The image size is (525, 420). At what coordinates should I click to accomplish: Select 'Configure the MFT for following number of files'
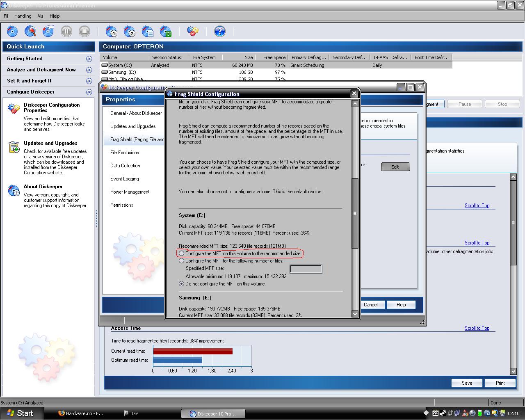(182, 261)
